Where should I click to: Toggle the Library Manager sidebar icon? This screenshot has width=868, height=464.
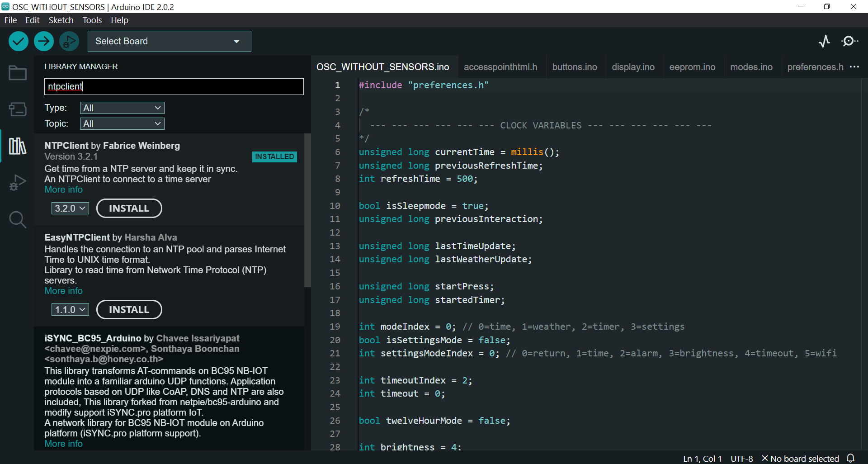[x=18, y=146]
